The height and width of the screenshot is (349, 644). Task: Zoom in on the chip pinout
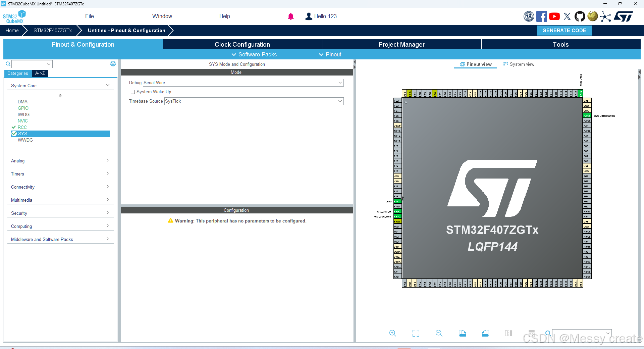pyautogui.click(x=392, y=333)
